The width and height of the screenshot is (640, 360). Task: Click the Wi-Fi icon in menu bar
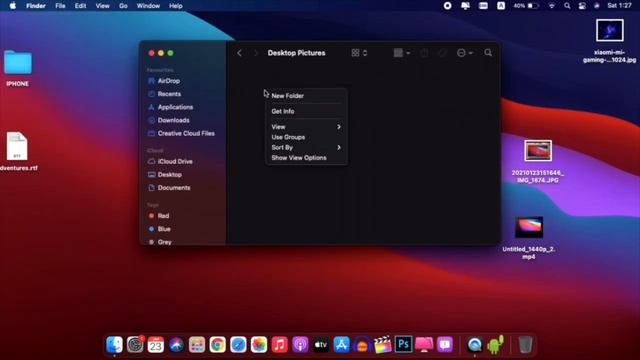[x=552, y=6]
